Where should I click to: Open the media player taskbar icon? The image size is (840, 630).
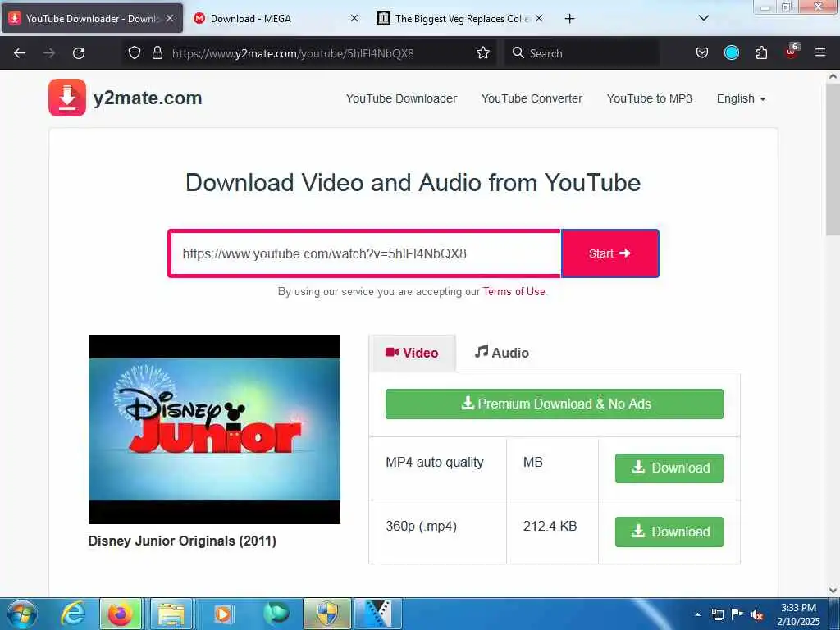tap(223, 614)
